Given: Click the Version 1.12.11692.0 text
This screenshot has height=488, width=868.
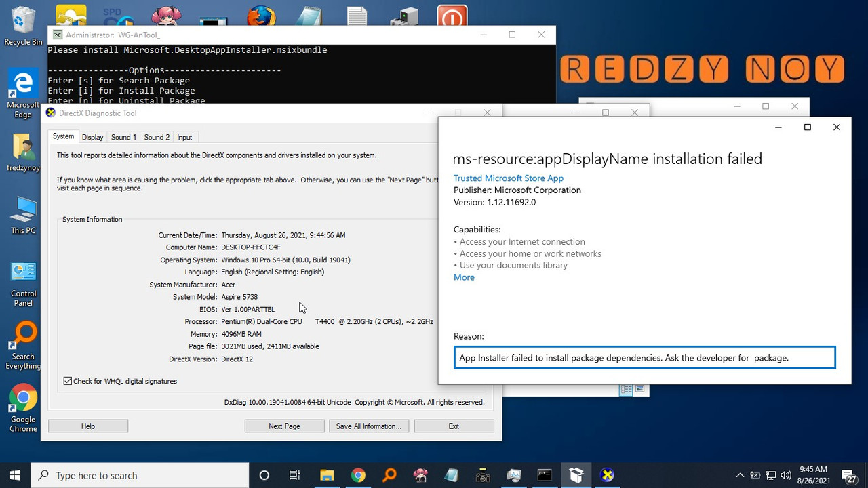Looking at the screenshot, I should [494, 202].
